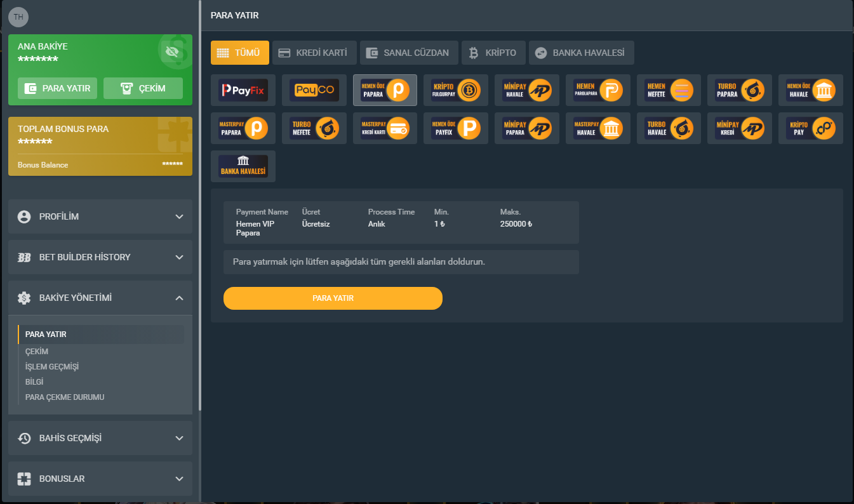Click the sidebar vertical scrollbar

(x=201, y=205)
